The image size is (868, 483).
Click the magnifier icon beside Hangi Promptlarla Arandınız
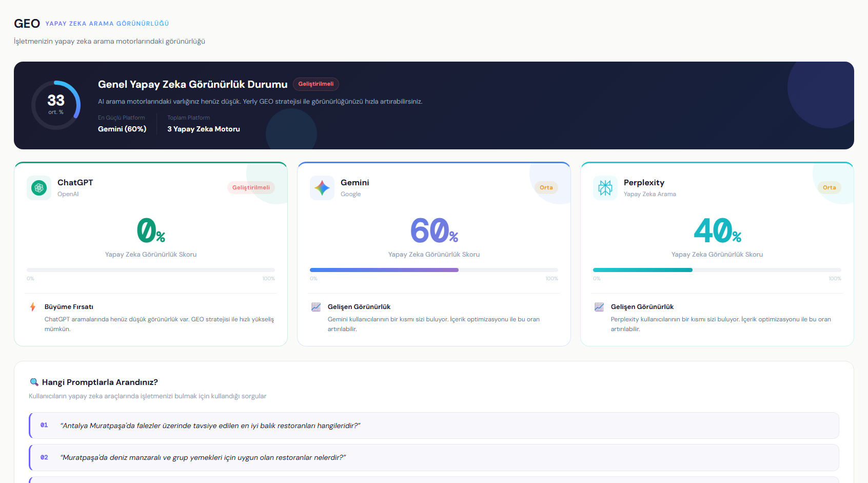point(34,382)
